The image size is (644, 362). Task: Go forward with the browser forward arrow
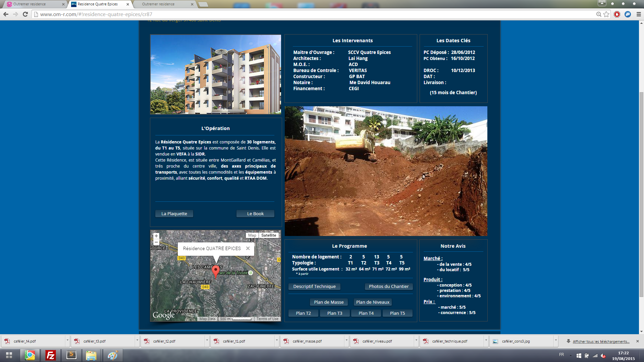(15, 14)
